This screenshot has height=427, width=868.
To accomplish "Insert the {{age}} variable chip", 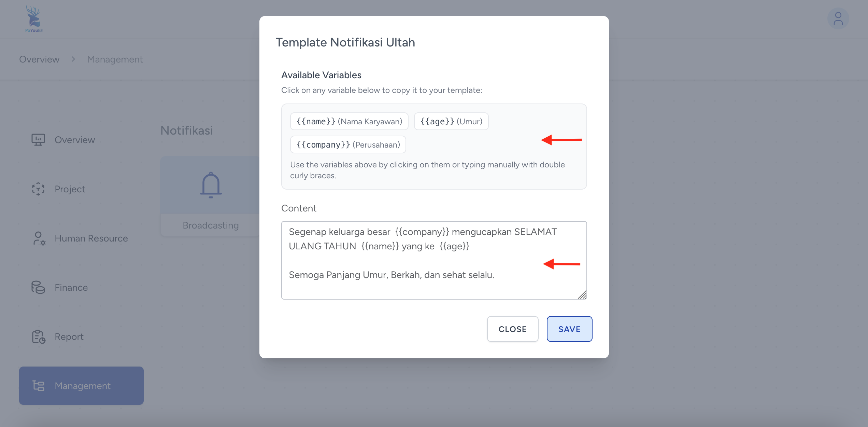I will 451,122.
